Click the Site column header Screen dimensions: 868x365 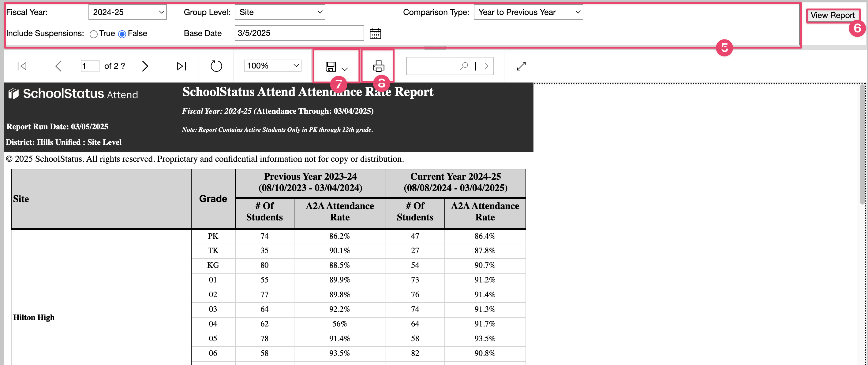point(101,199)
